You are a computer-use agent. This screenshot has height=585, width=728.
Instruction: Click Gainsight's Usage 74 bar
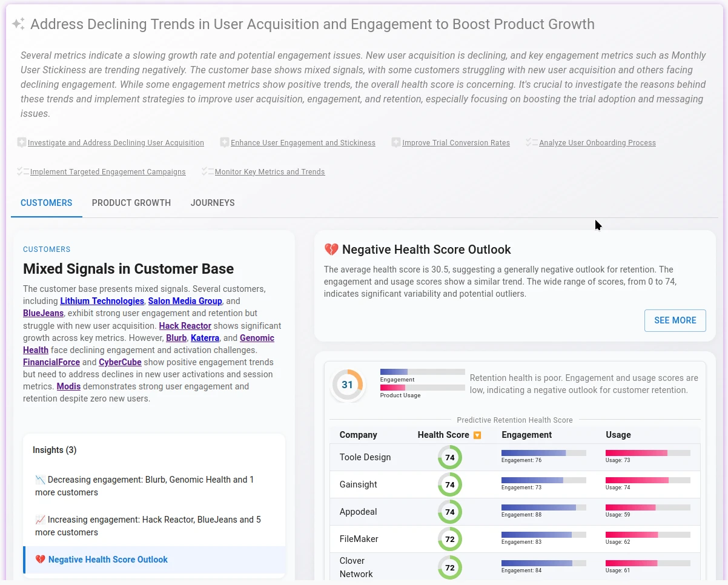point(648,480)
